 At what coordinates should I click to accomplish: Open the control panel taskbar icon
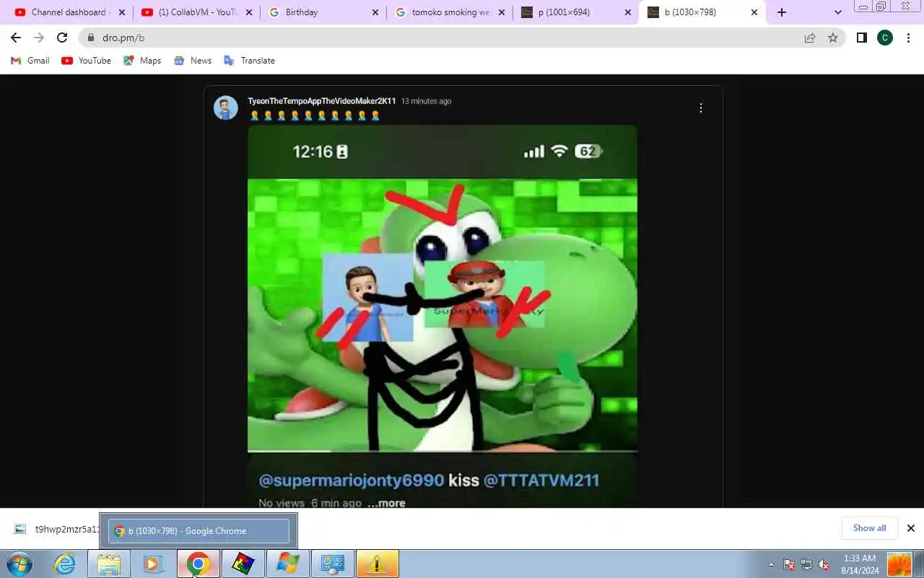(x=332, y=564)
